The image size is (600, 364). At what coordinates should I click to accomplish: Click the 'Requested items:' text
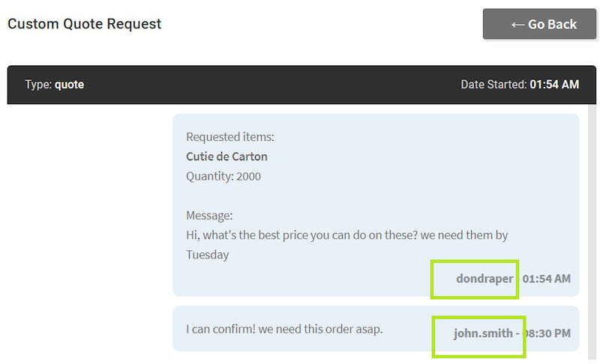tap(230, 137)
